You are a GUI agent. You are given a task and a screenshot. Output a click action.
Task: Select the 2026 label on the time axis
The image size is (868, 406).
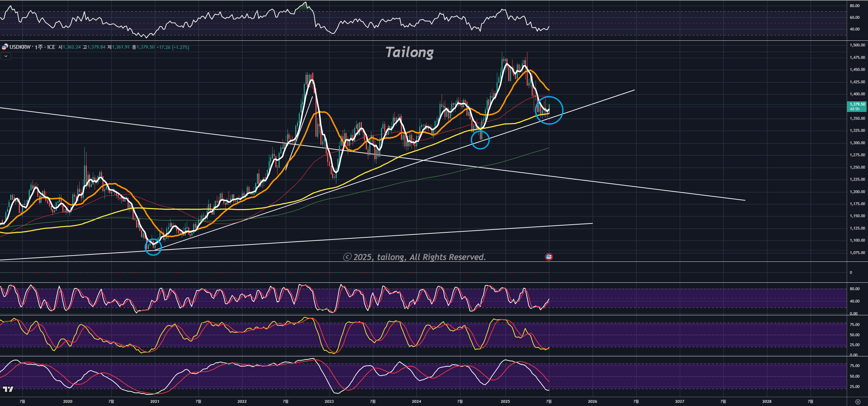coord(592,401)
